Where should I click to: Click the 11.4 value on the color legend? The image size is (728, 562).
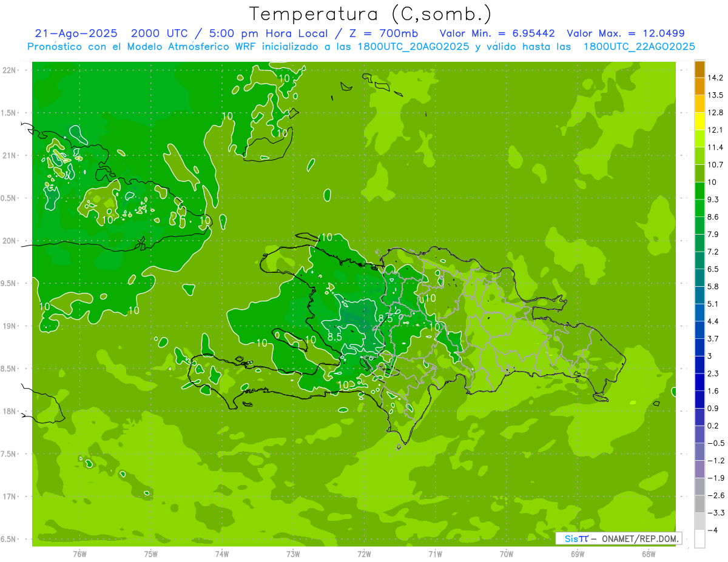715,147
